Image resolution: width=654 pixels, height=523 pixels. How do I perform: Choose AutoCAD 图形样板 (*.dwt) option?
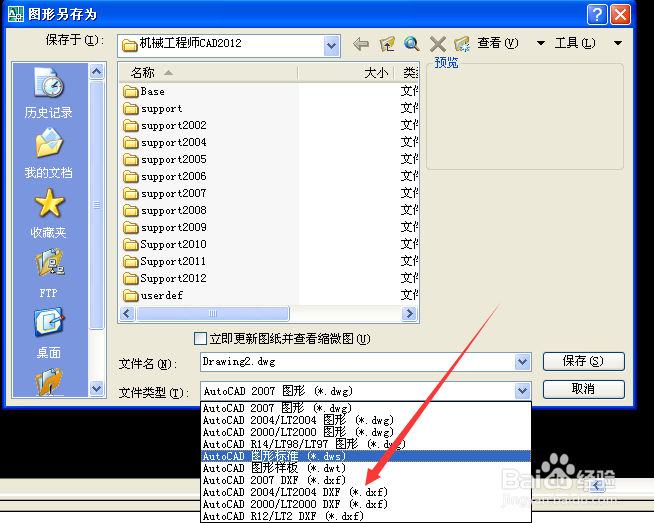[366, 468]
